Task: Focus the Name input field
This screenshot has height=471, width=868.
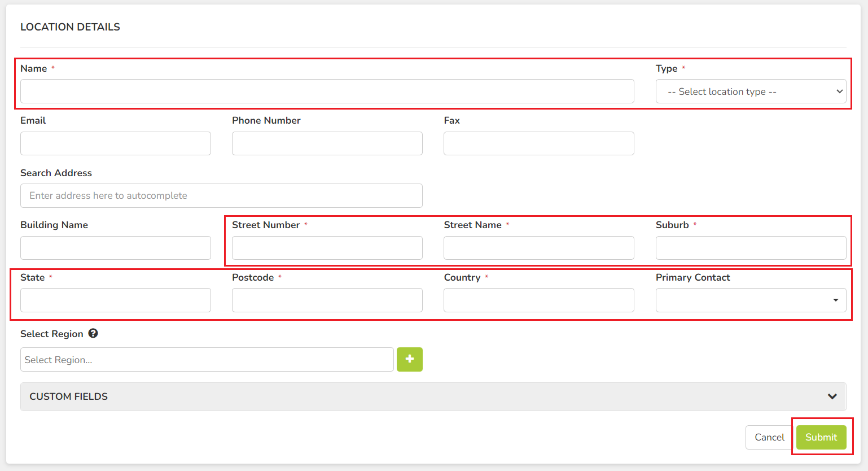Action: (x=327, y=91)
